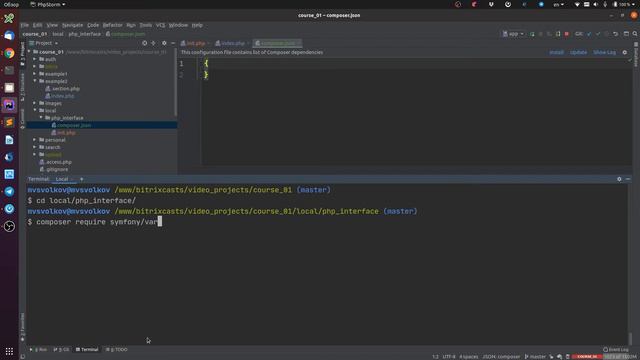Image resolution: width=640 pixels, height=360 pixels.
Task: Collapse the course_01 root folder
Action: click(x=29, y=52)
